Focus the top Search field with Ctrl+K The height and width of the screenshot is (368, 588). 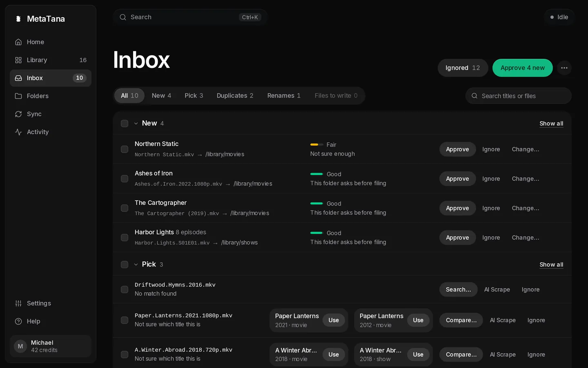point(190,17)
